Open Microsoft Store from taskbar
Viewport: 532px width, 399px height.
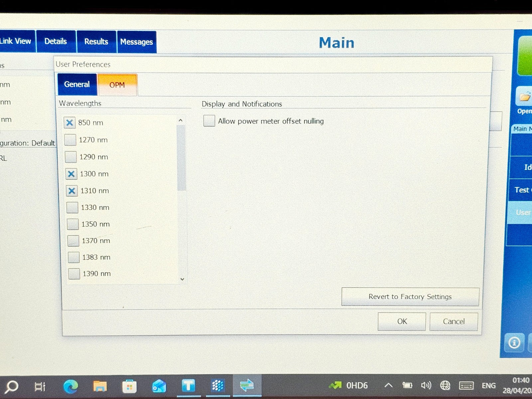[x=129, y=386]
